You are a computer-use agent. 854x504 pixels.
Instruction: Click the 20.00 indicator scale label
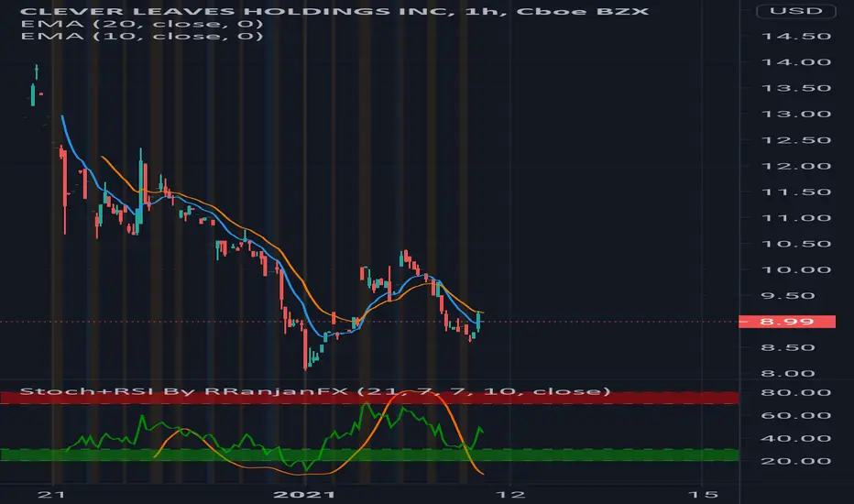(795, 462)
